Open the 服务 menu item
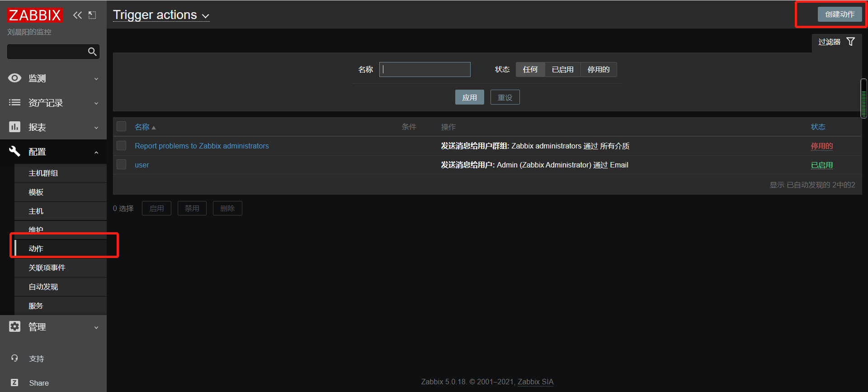868x392 pixels. tap(61, 306)
